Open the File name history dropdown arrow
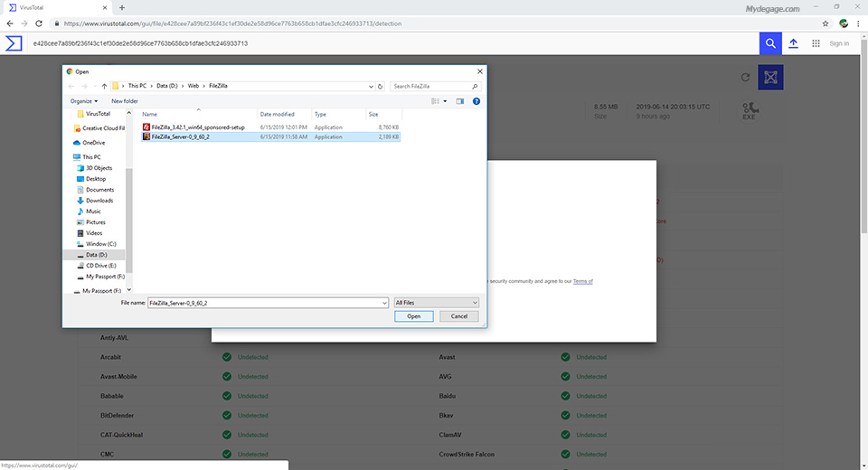This screenshot has width=868, height=470. (x=384, y=303)
